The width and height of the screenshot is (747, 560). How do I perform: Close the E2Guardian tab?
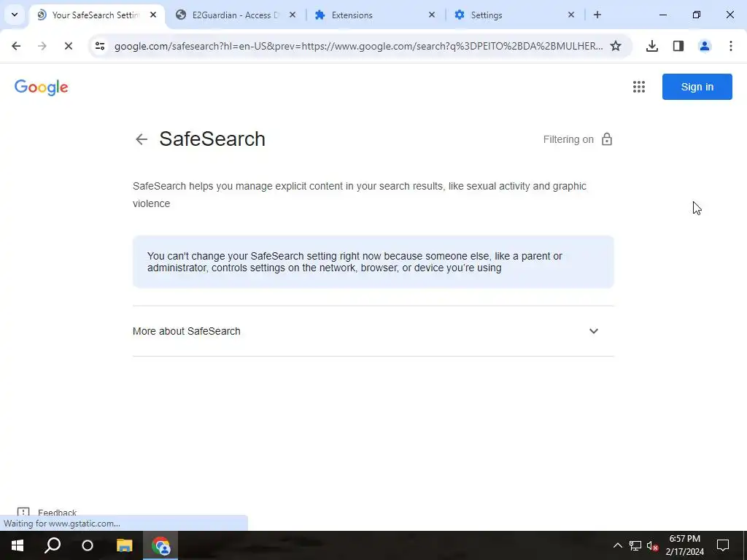pyautogui.click(x=293, y=15)
